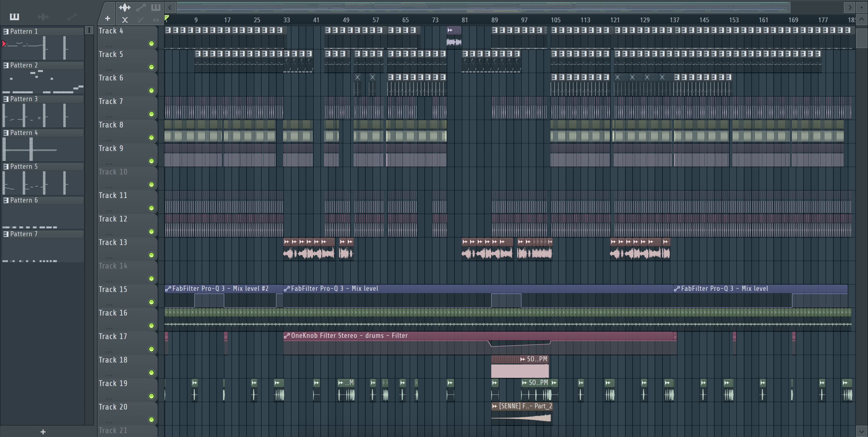This screenshot has width=868, height=437.
Task: Mute Track 6 with its green LED
Action: coord(151,91)
